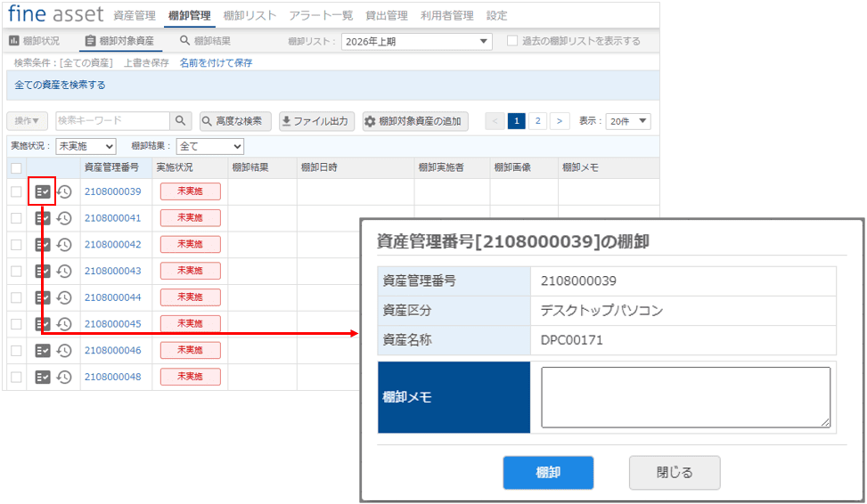This screenshot has width=867, height=504.
Task: View history icon for asset 2108000046
Action: [x=65, y=350]
